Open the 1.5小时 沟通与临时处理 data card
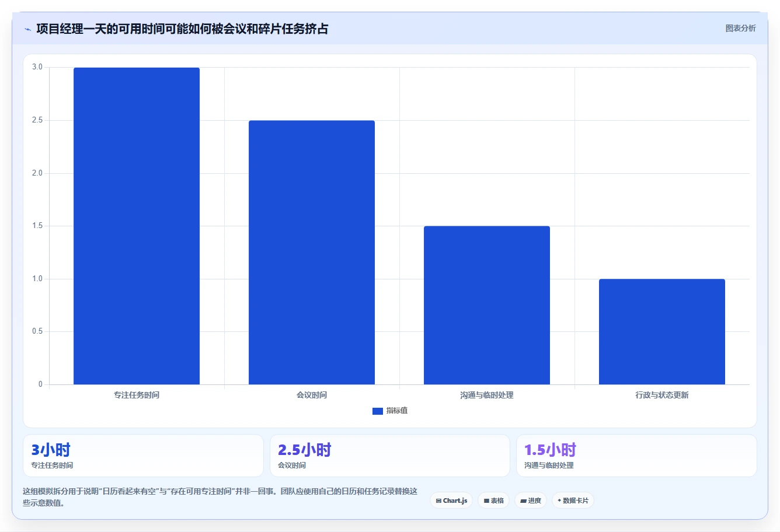The image size is (780, 532). tap(636, 456)
